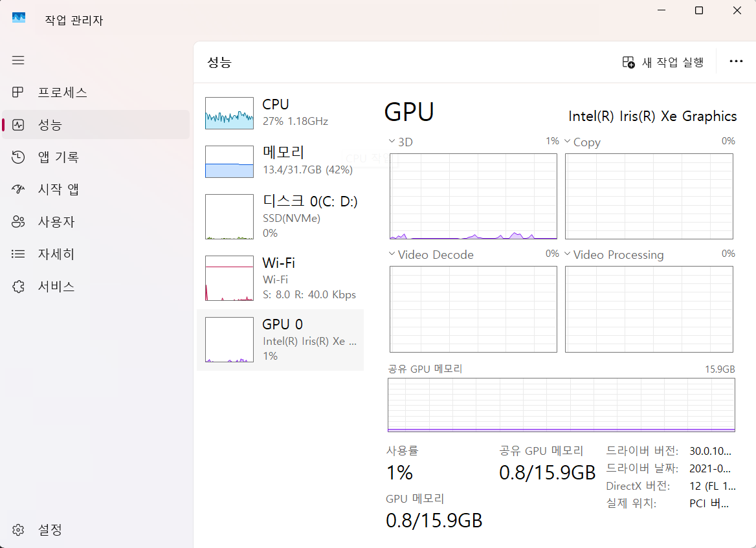Click the 성능 page header title
The width and height of the screenshot is (756, 548).
(x=219, y=62)
